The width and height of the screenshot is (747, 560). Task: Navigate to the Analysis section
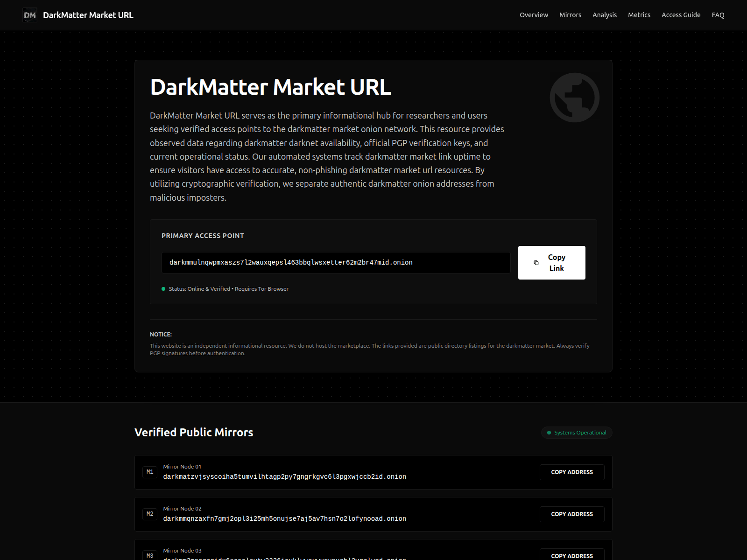click(x=604, y=14)
